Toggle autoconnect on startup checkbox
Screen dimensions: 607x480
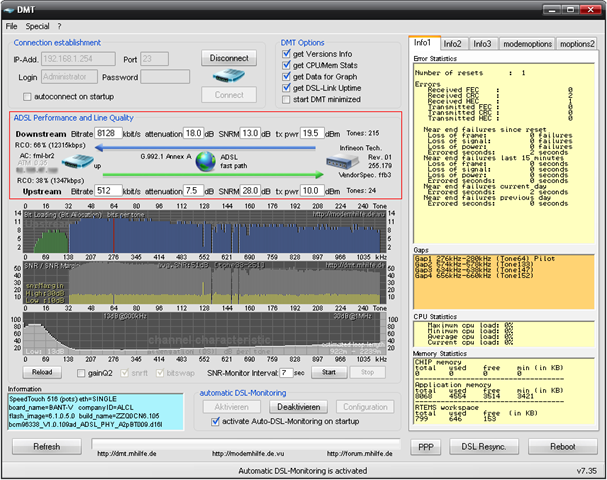[x=27, y=97]
